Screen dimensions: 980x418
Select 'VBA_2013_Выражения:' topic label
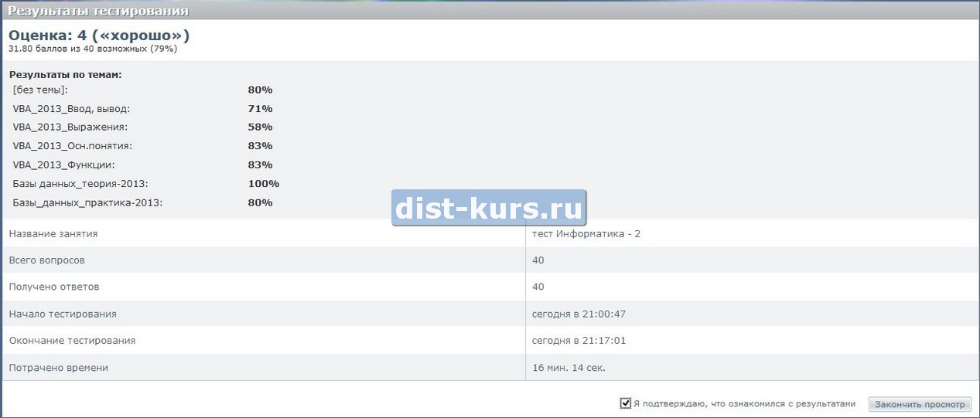(x=70, y=127)
